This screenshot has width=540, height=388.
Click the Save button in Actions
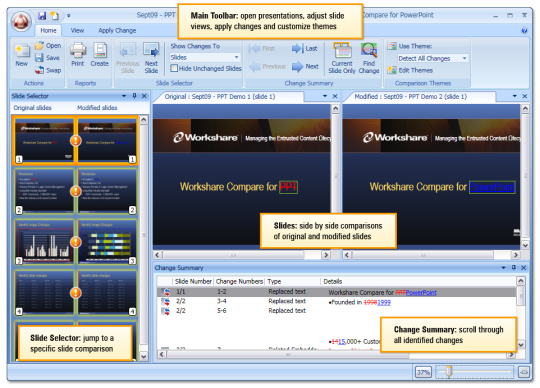click(48, 57)
